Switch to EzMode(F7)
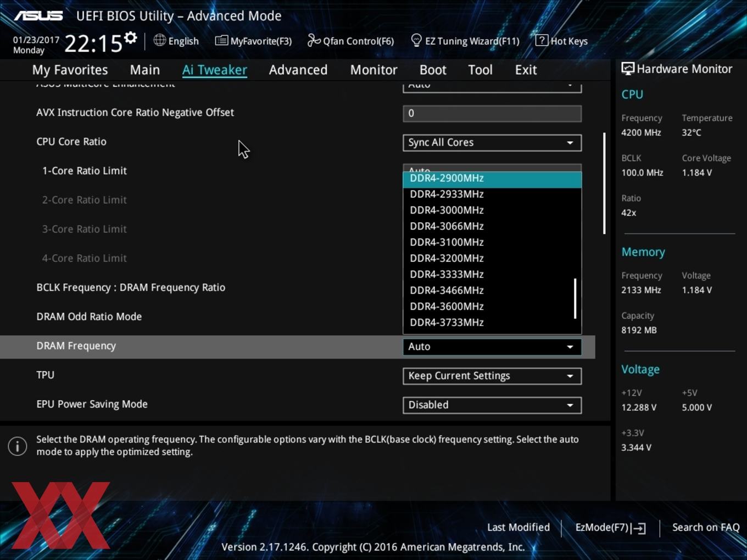Image resolution: width=747 pixels, height=560 pixels. pyautogui.click(x=610, y=528)
